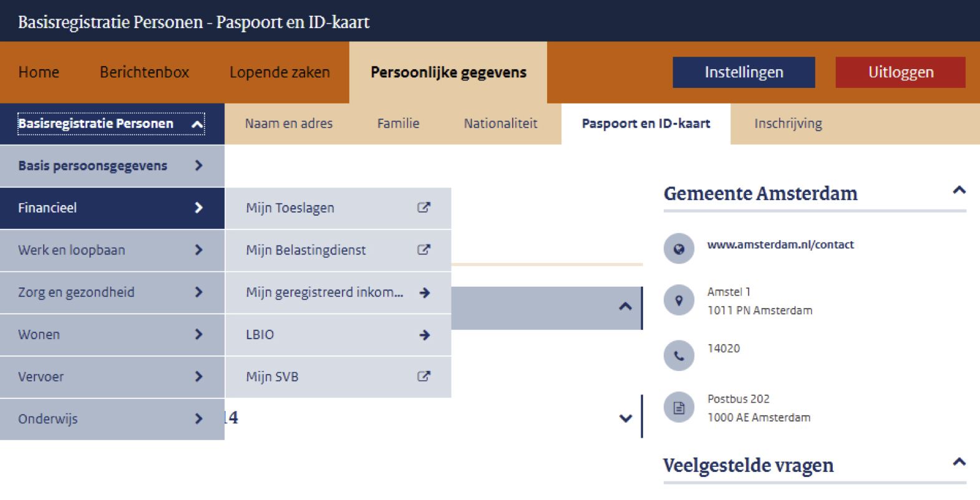980x500 pixels.
Task: Click the phone icon next to 14020
Action: click(x=679, y=356)
